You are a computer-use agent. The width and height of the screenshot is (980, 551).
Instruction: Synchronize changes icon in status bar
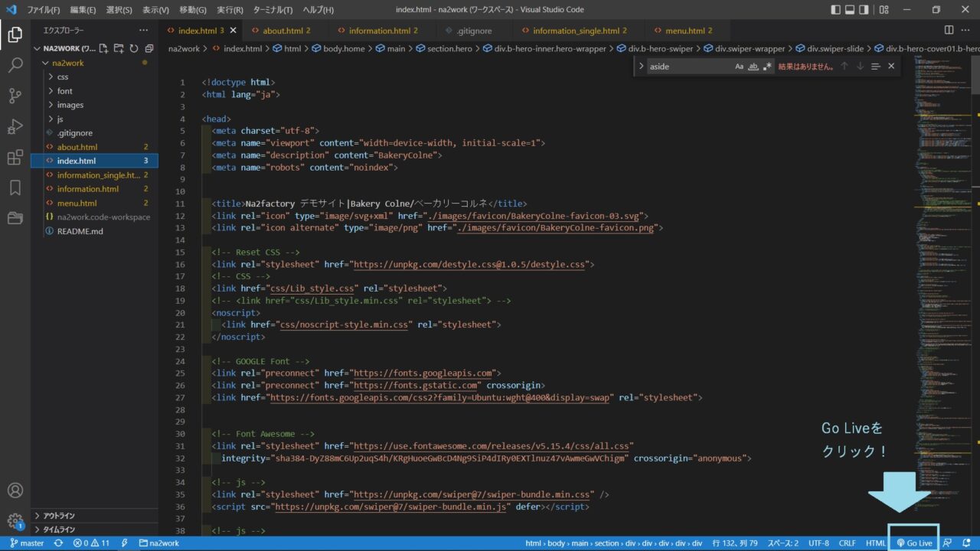[x=58, y=543]
